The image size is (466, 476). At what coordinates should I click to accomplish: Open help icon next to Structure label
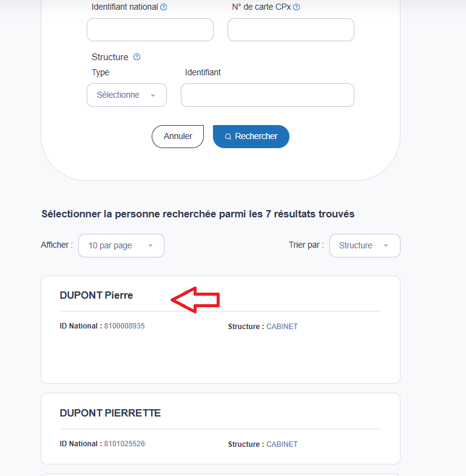click(137, 57)
